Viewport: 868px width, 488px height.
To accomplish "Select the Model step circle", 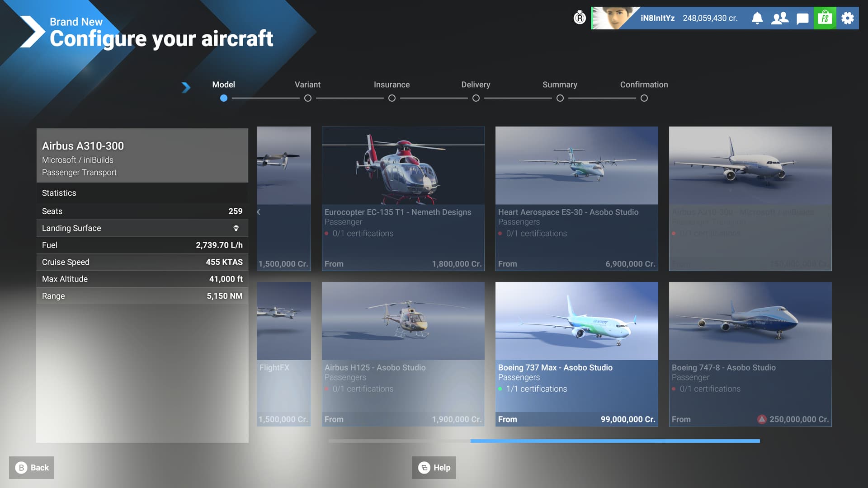I will click(223, 98).
